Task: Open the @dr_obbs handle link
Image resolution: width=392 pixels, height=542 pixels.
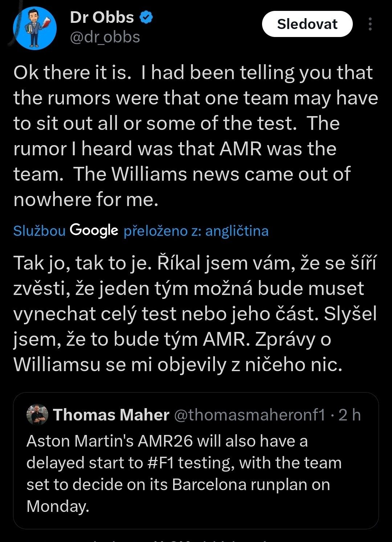Action: pyautogui.click(x=105, y=37)
